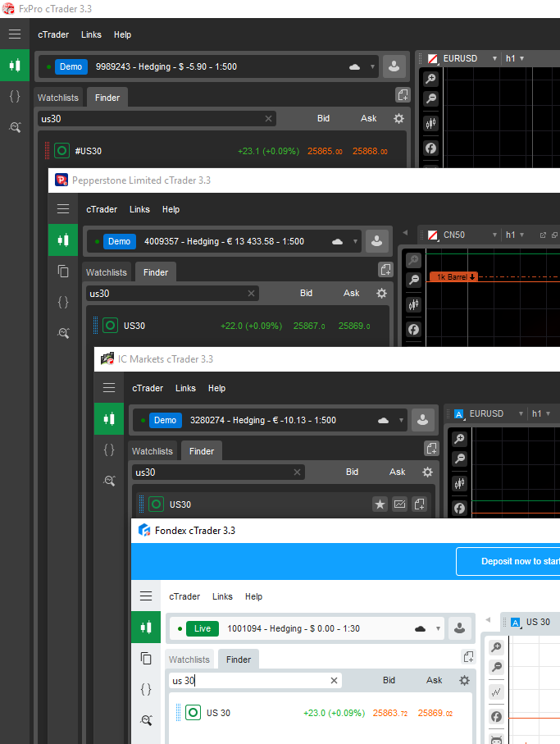The height and width of the screenshot is (744, 560).
Task: Open Automate braces icon in FxPro sidebar
Action: tap(15, 96)
